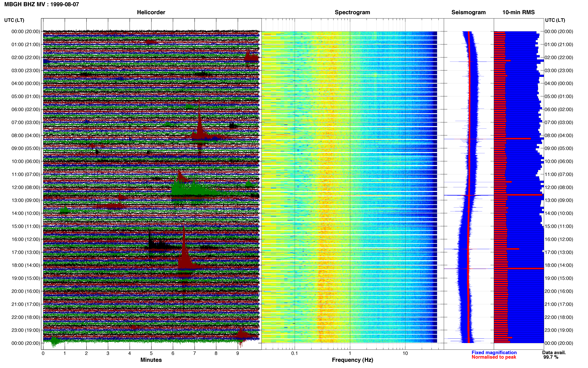Screen dimensions: 588x368
Task: Click the 'Minutes' axis label under the helicorder
Action: coord(151,360)
